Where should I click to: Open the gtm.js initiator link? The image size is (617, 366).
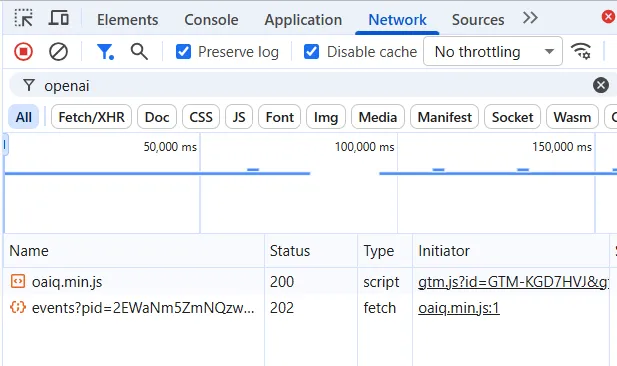(513, 282)
